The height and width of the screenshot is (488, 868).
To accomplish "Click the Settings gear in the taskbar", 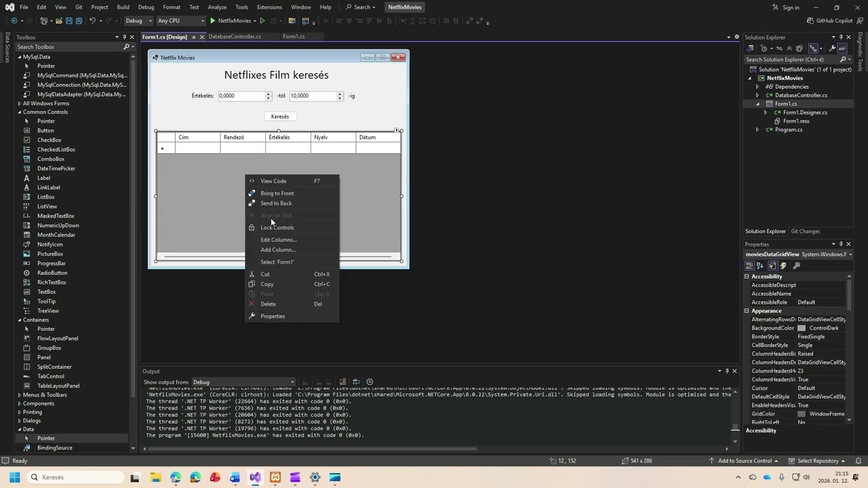I will point(315,477).
